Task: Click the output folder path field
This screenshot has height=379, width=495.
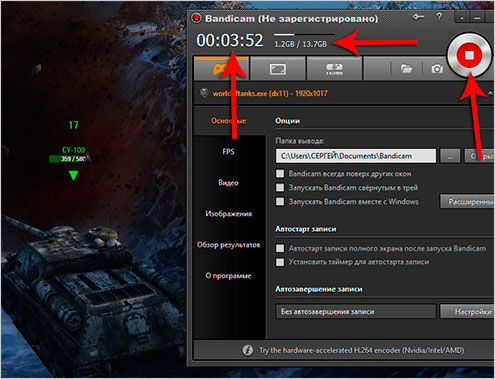Action: (356, 156)
